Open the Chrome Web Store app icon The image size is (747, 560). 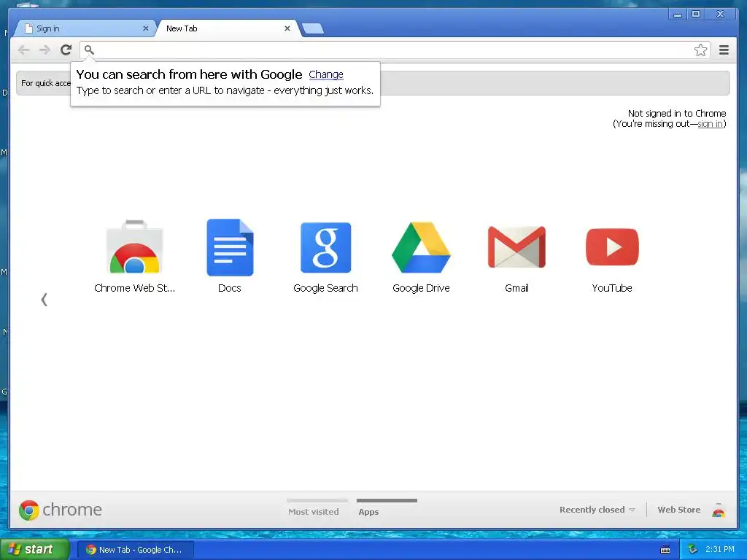coord(135,246)
